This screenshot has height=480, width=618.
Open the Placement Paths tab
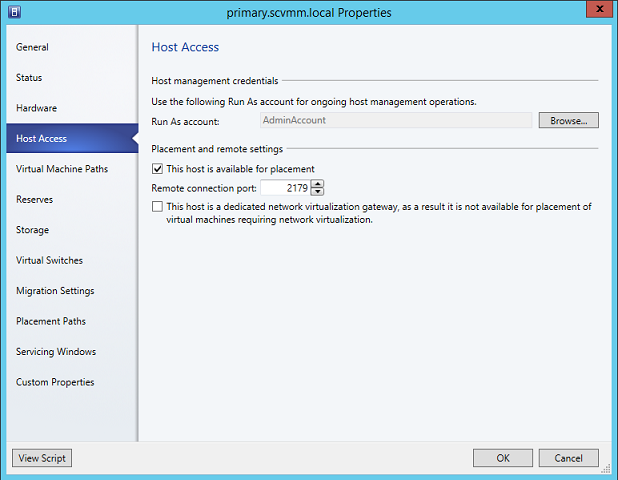(x=51, y=321)
